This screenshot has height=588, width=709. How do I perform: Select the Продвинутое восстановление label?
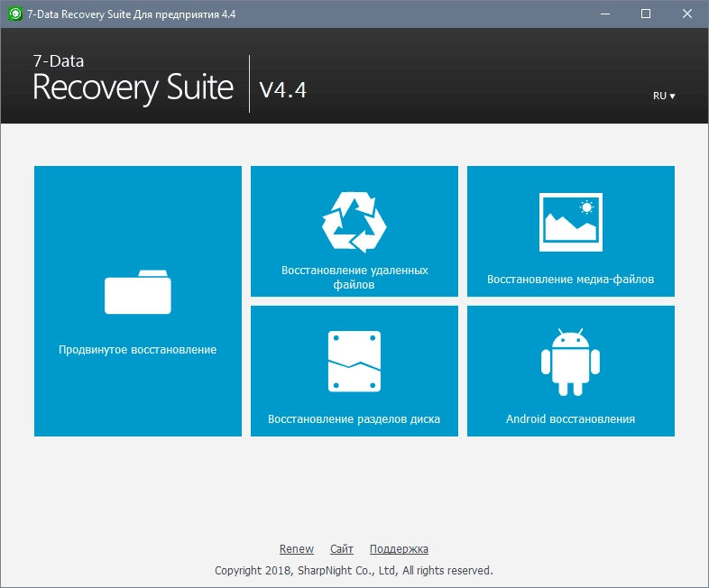(x=137, y=349)
